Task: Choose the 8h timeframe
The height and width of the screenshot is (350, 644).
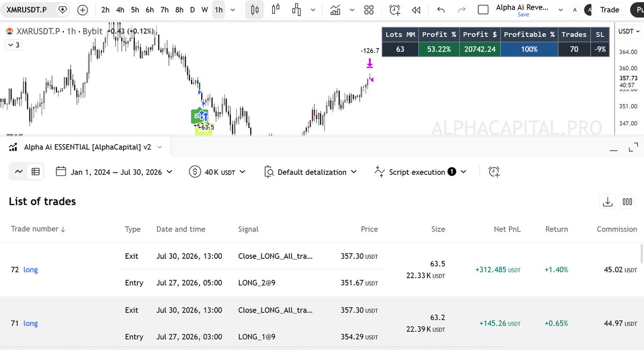Action: [179, 10]
